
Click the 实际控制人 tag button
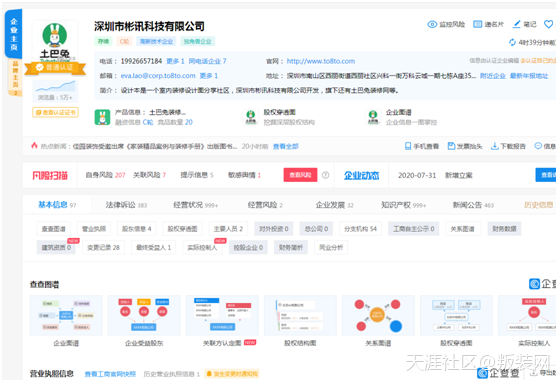click(x=202, y=247)
